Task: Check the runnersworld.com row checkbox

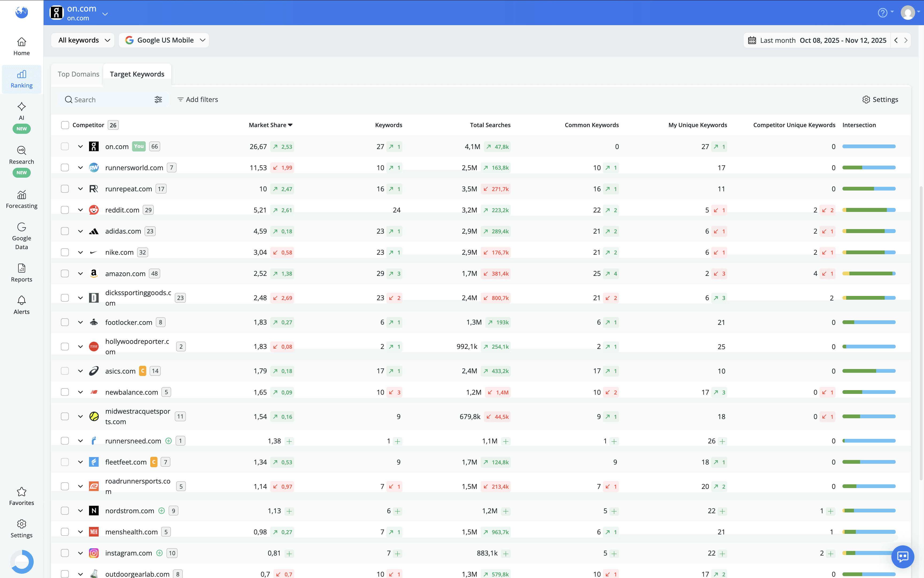Action: 65,168
